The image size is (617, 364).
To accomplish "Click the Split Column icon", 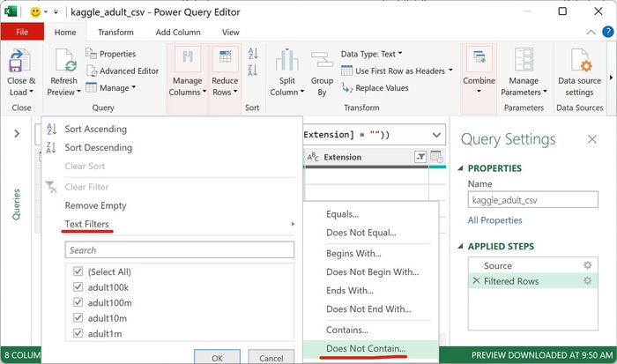I will coord(286,60).
